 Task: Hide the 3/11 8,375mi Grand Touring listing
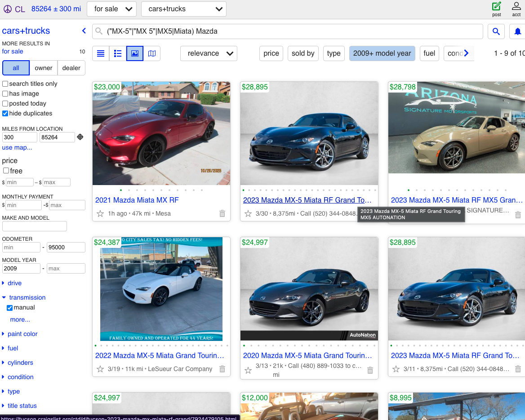click(518, 369)
